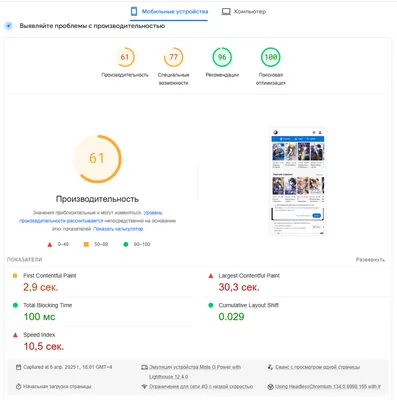397x400 pixels.
Task: Select the 100 Поисковая оптимизация score gauge
Action: click(x=271, y=57)
